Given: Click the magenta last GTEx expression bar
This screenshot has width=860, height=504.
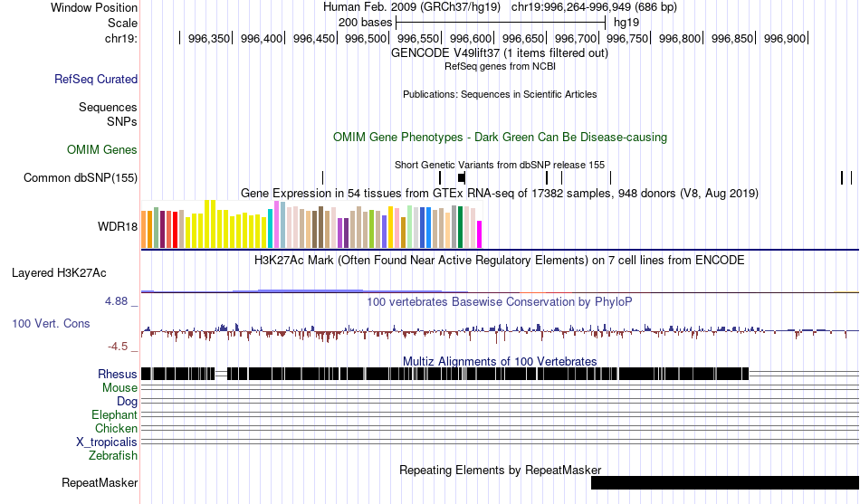Looking at the screenshot, I should tap(480, 234).
